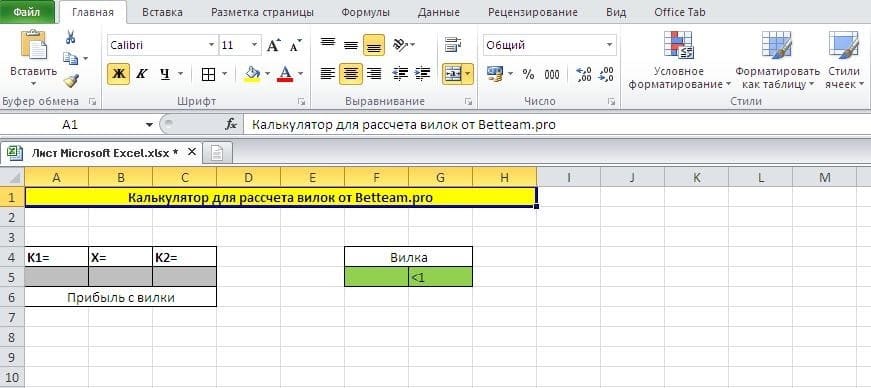Decrease indent icon

[x=400, y=73]
